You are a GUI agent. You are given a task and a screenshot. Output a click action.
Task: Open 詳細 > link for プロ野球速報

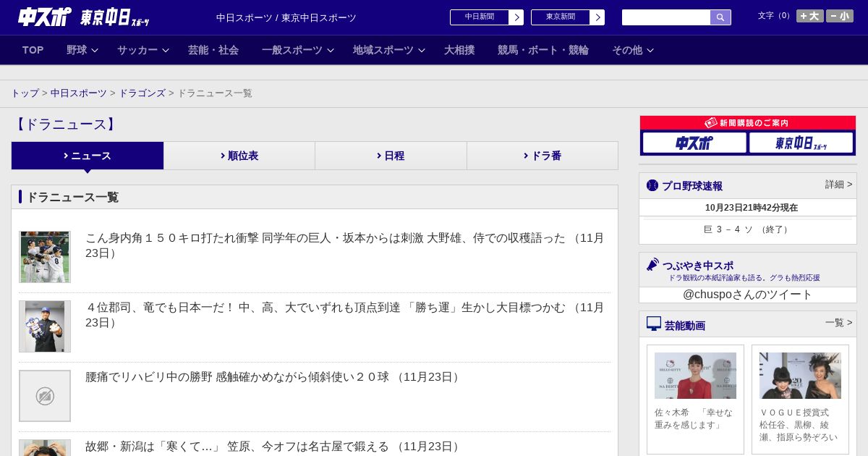pos(839,185)
